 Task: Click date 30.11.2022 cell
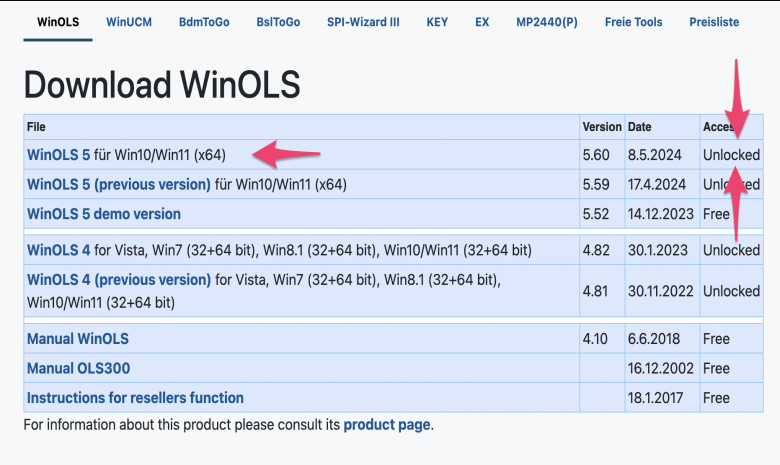pos(661,291)
